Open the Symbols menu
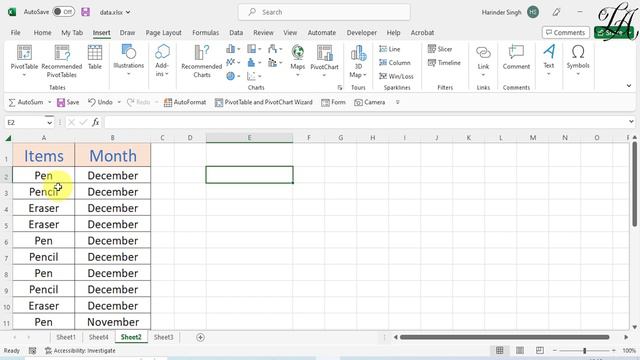 coord(578,60)
